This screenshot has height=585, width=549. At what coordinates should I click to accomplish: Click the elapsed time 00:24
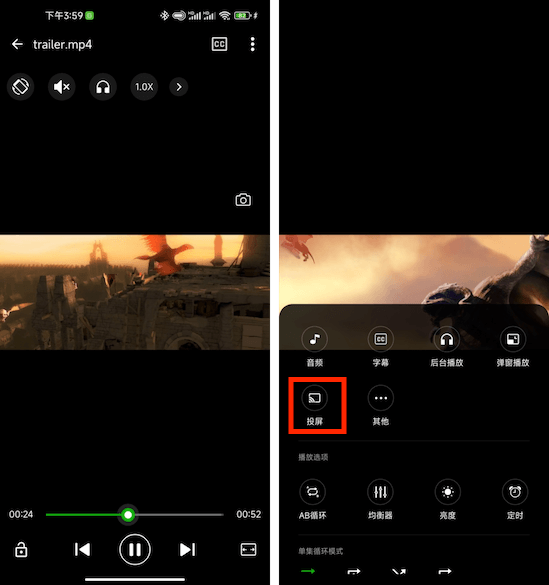21,514
